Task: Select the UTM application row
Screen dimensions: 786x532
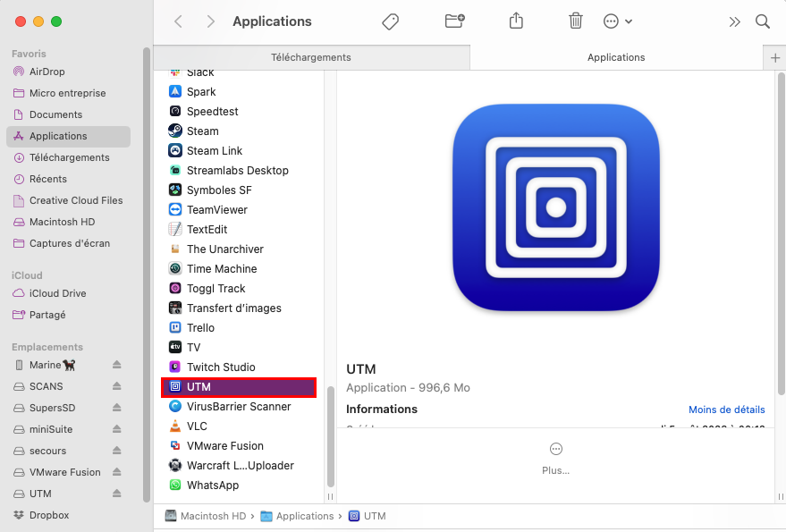Action: coord(239,387)
